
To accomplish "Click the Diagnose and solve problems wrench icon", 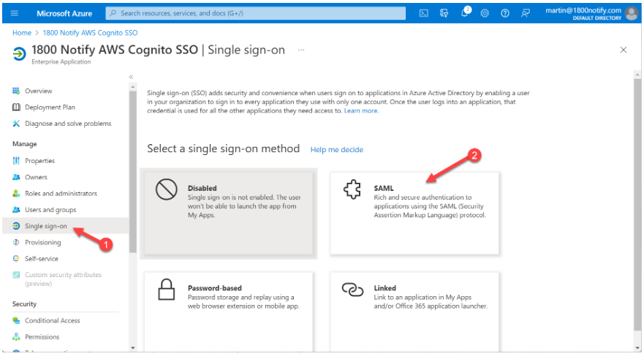I will point(16,124).
